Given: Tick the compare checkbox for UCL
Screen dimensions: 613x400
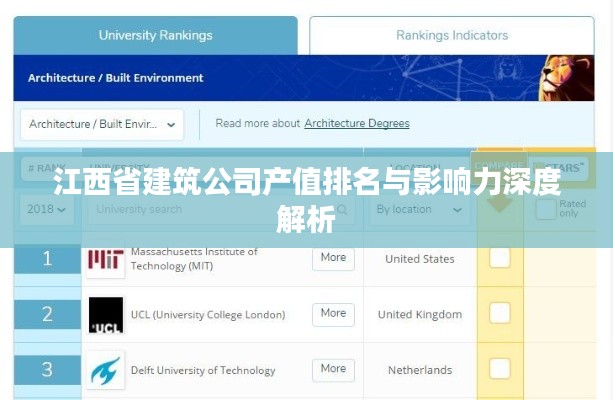Looking at the screenshot, I should click(500, 313).
